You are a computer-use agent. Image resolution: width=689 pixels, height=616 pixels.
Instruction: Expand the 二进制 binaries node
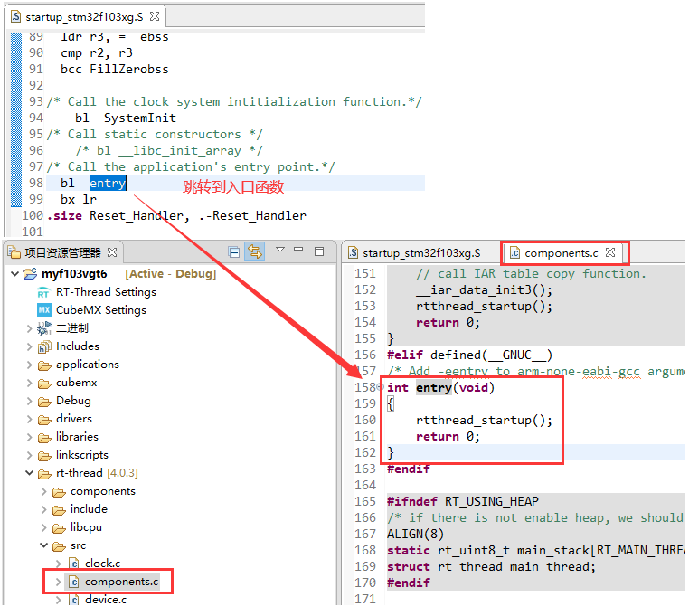pyautogui.click(x=29, y=328)
